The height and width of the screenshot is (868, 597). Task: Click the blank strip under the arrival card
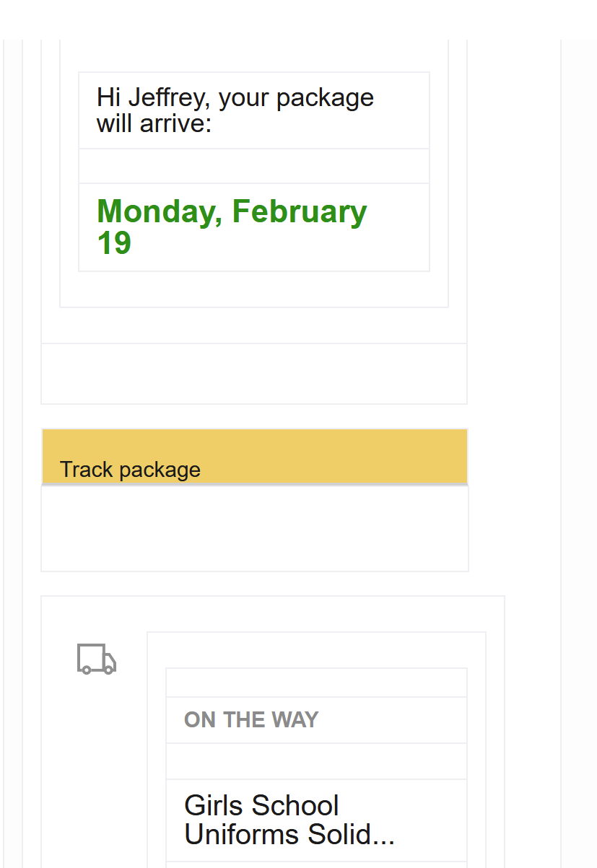pos(254,374)
